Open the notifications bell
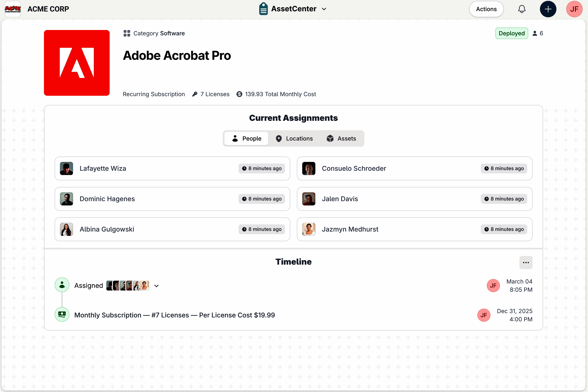Screen dimensions: 588x392 521,9
